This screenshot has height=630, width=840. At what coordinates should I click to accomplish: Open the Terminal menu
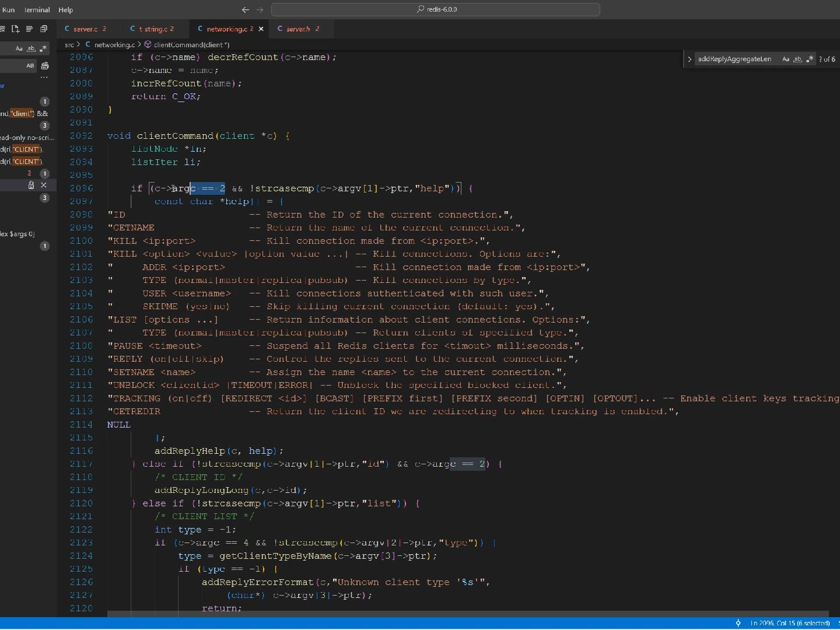click(37, 10)
